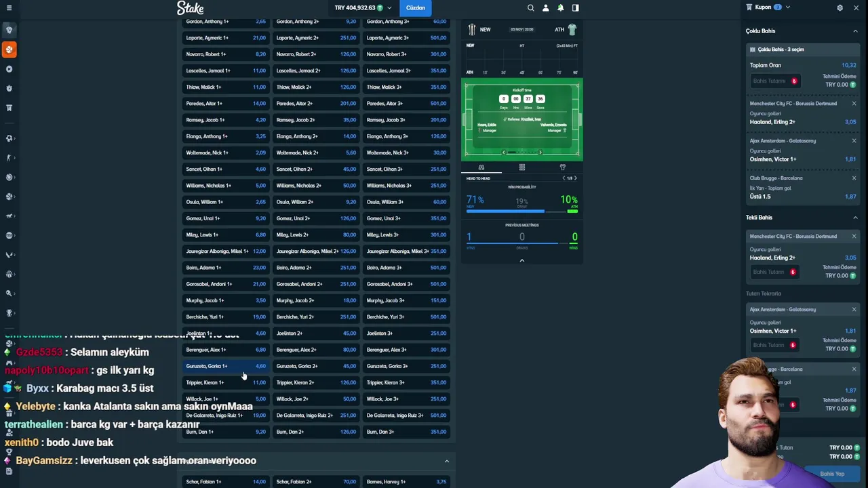Toggle the side panel layout icon
868x488 pixels.
576,7
